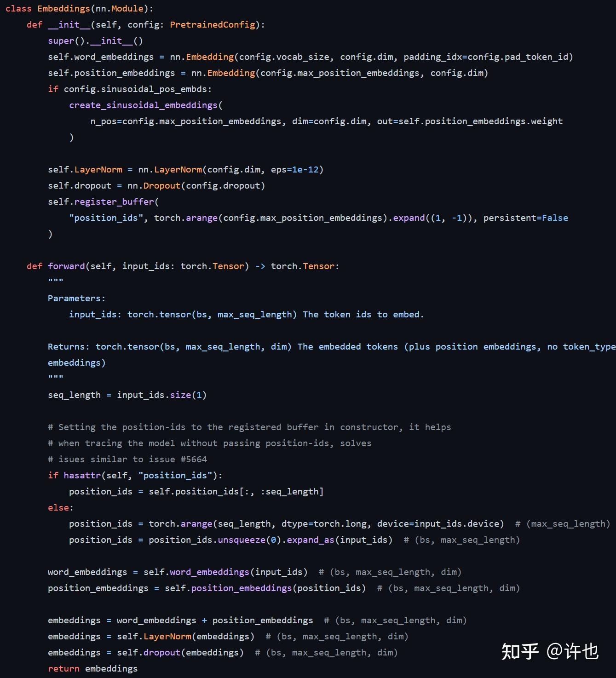The width and height of the screenshot is (616, 678).
Task: Select the forward method definition
Action: (x=66, y=266)
